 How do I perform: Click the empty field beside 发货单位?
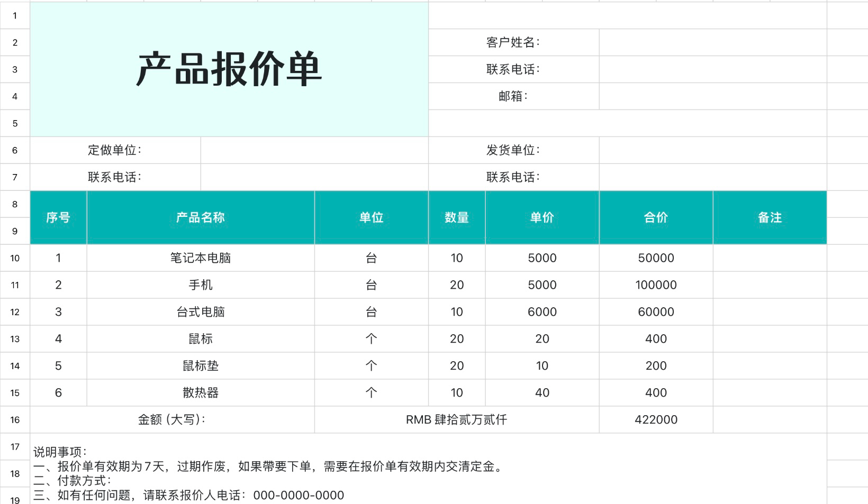(x=713, y=150)
